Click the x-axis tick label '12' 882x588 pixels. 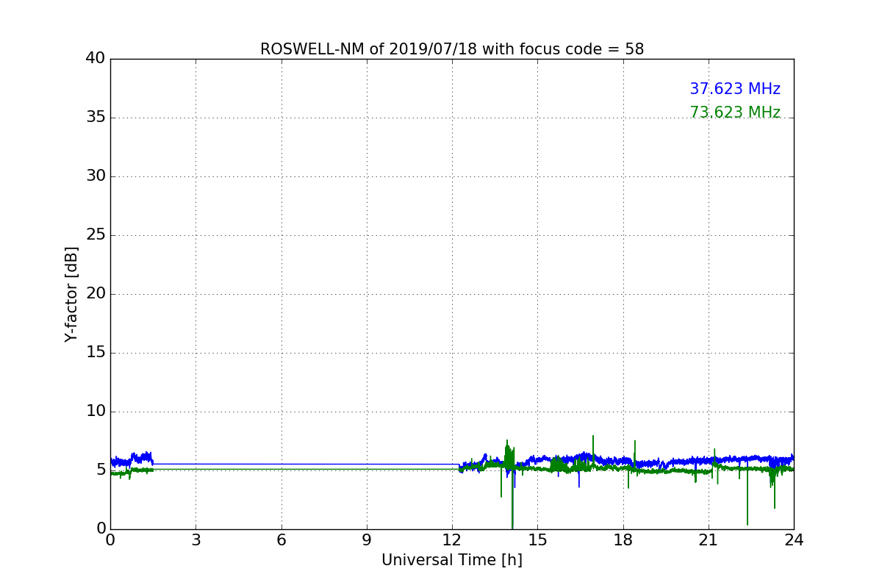(x=452, y=539)
